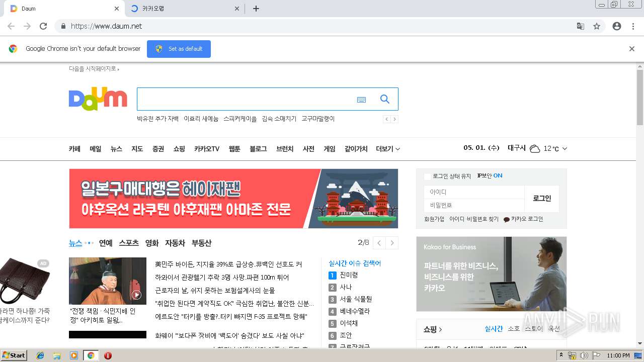The height and width of the screenshot is (362, 644).
Task: Check the 로그인 상태 유지 checkbox
Action: (x=427, y=176)
